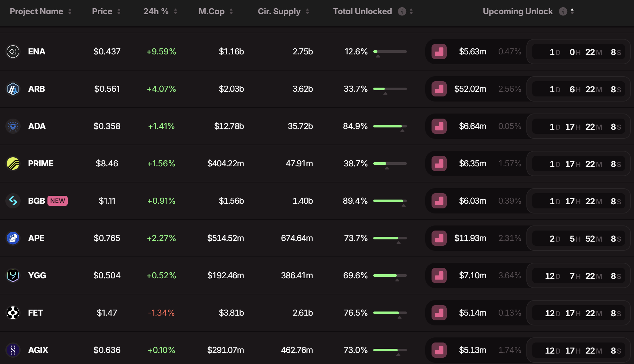Click the FET token logo icon
The width and height of the screenshot is (634, 364).
pos(13,313)
